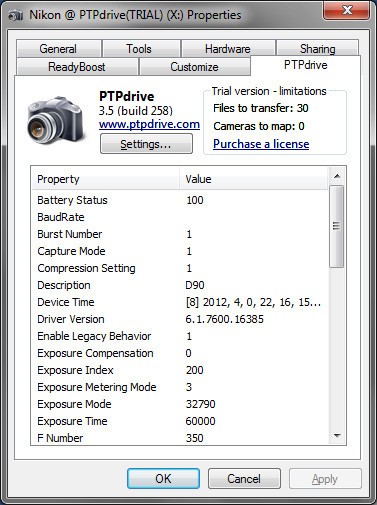The height and width of the screenshot is (505, 377).
Task: Select the Capture Mode row
Action: [x=180, y=251]
